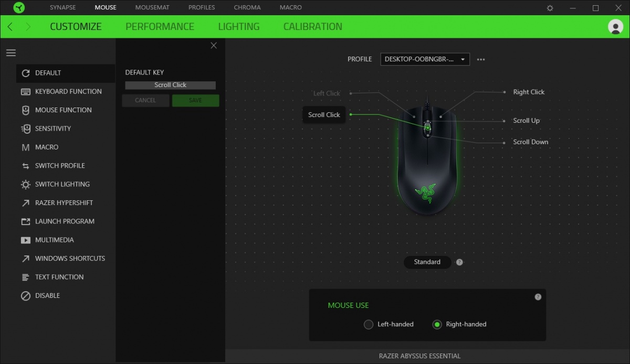630x364 pixels.
Task: Open the Performance section
Action: [160, 27]
